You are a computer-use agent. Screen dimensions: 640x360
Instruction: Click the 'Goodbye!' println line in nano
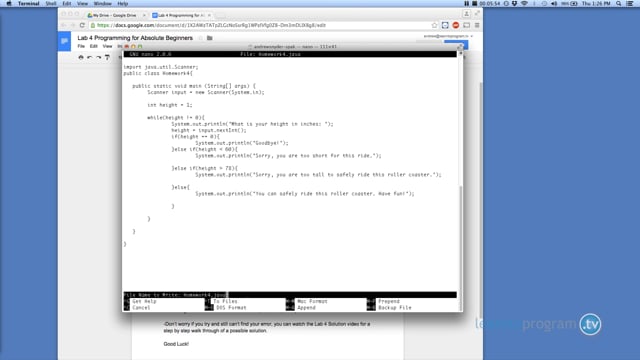pyautogui.click(x=242, y=143)
